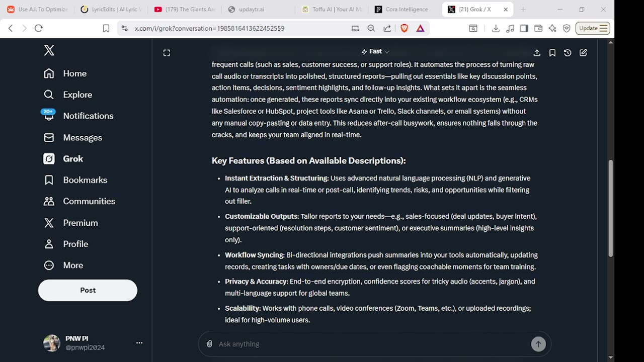The height and width of the screenshot is (362, 644).
Task: Open Home from sidebar
Action: point(65,73)
